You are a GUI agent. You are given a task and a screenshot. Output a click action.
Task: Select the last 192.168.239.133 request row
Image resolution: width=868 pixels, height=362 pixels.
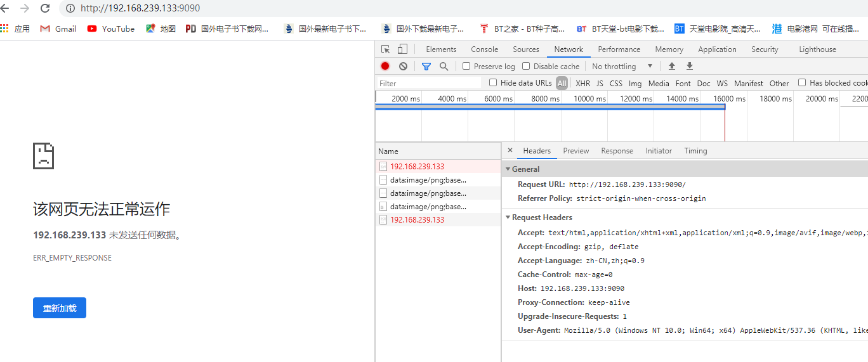(438, 219)
